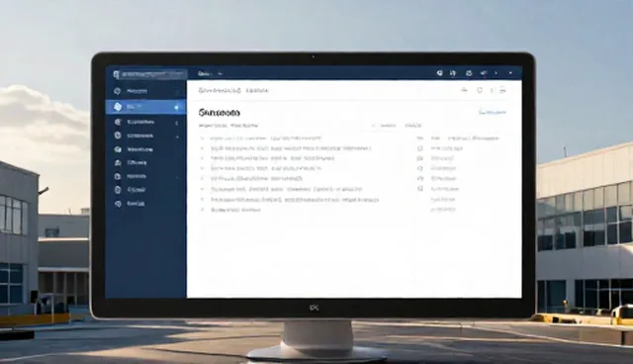
Task: Click the leftmost icon in white content toolbar
Action: pos(464,90)
